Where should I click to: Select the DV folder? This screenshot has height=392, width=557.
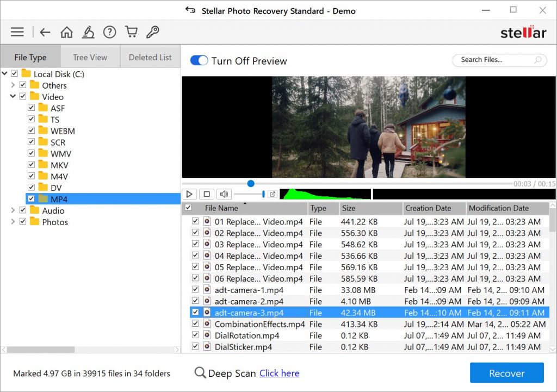click(x=56, y=188)
